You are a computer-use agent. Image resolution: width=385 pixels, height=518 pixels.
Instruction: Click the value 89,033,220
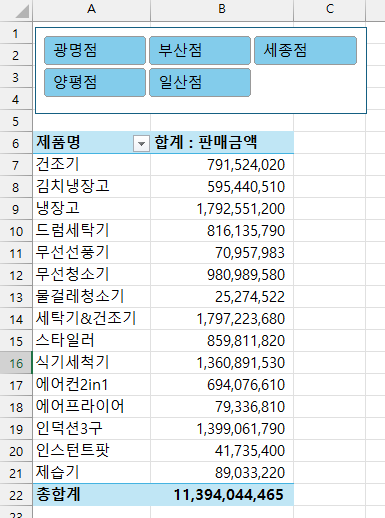pos(250,473)
